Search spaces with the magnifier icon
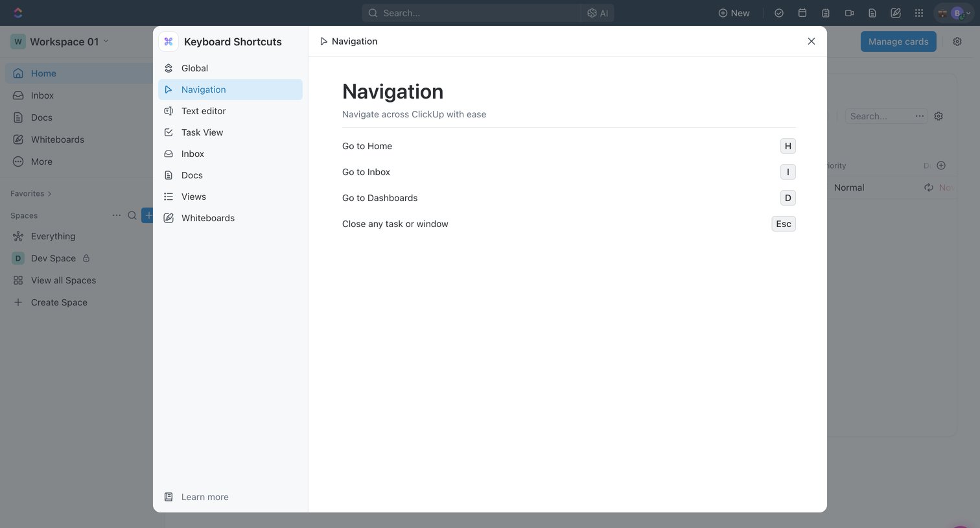 [132, 215]
